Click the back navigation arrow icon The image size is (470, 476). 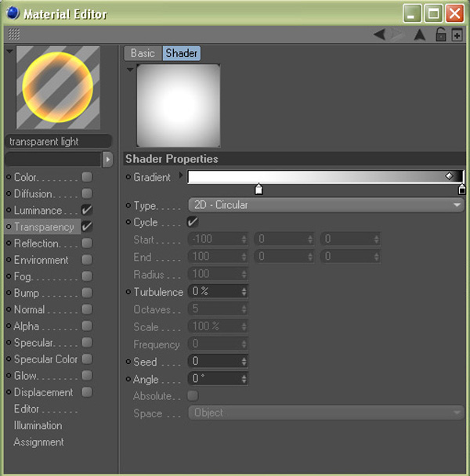coord(379,34)
